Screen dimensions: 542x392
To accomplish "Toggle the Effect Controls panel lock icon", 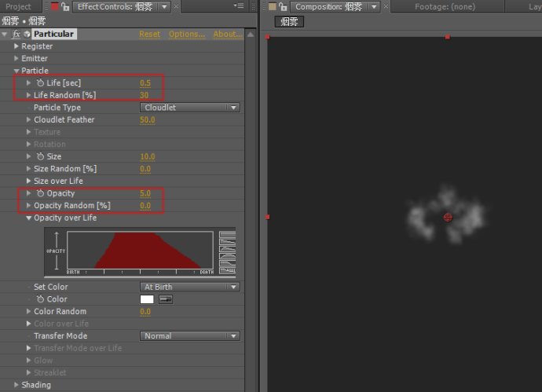I will click(66, 6).
